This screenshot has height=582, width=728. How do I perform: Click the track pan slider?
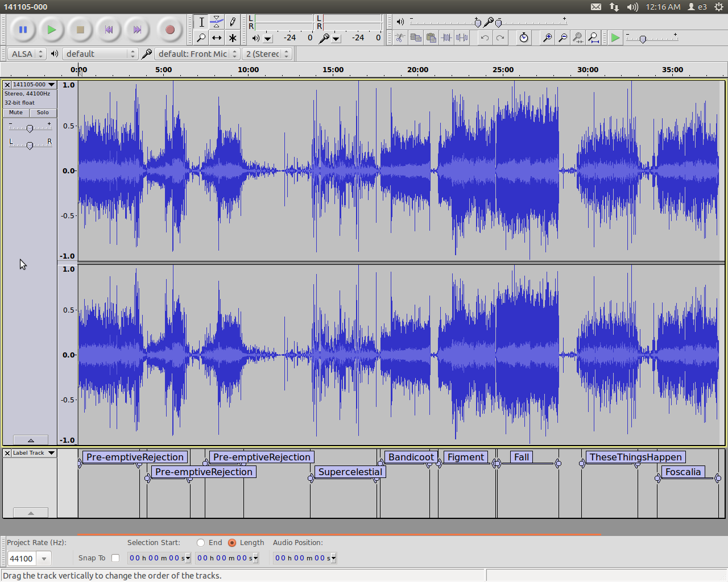(x=30, y=145)
